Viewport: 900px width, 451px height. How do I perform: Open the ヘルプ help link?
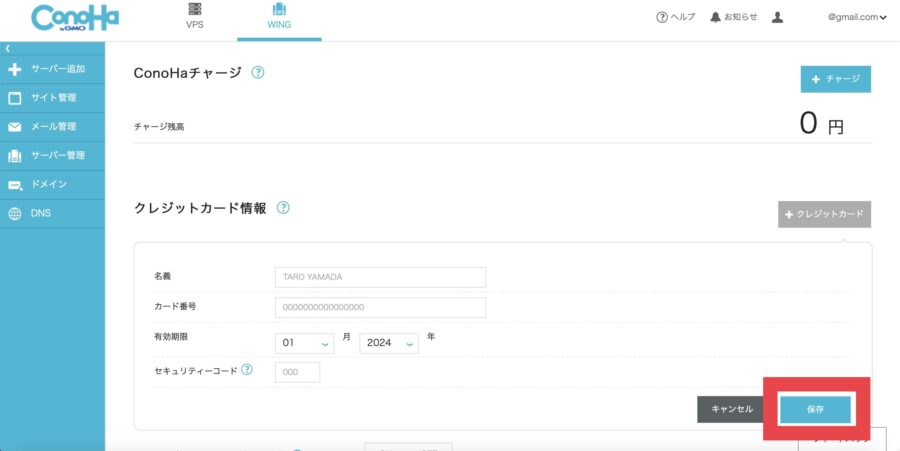[x=676, y=17]
